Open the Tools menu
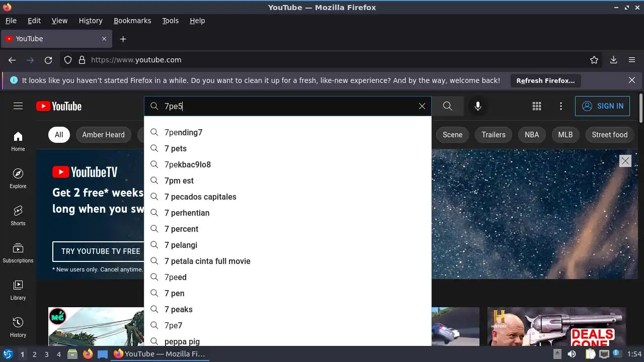 tap(171, 21)
